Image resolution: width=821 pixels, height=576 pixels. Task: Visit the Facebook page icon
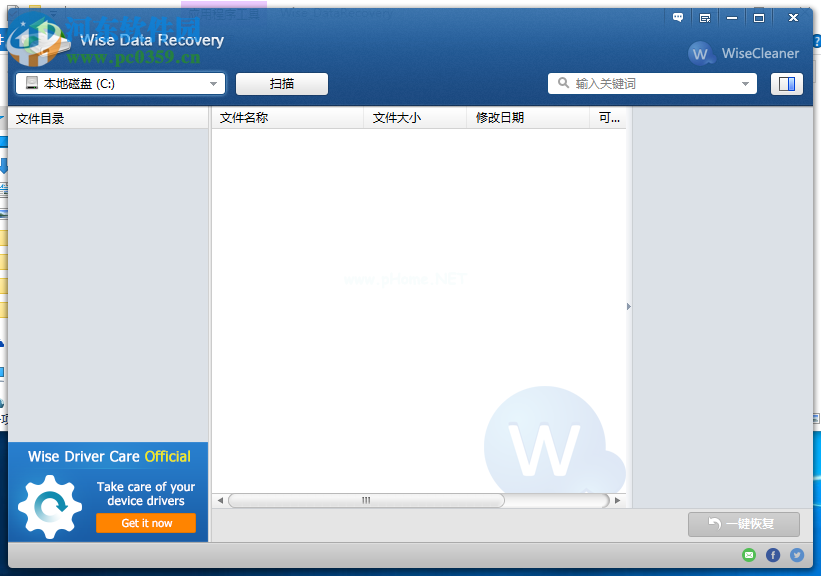(x=771, y=555)
